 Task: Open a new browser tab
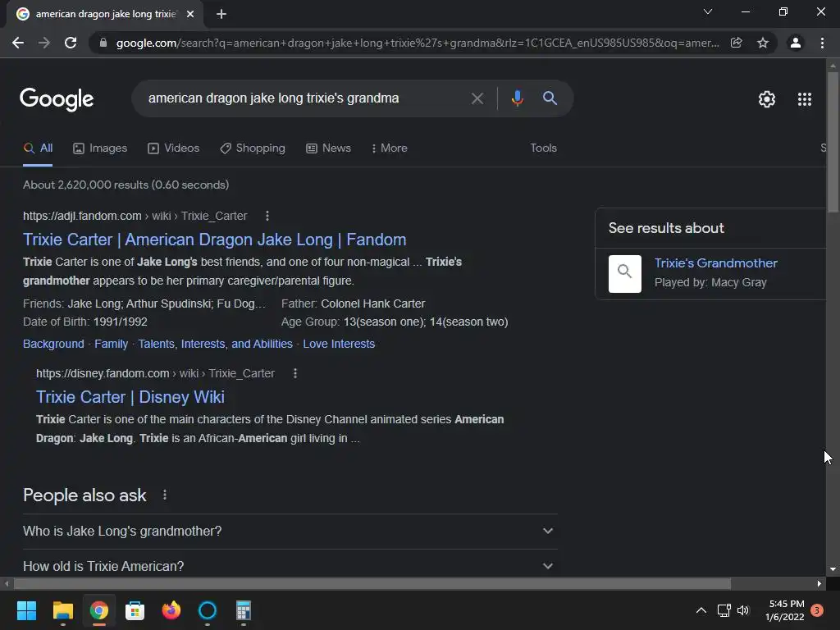(221, 14)
